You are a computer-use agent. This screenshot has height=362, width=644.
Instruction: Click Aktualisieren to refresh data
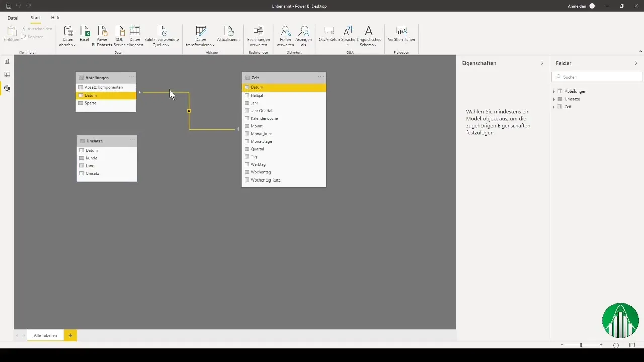[228, 34]
